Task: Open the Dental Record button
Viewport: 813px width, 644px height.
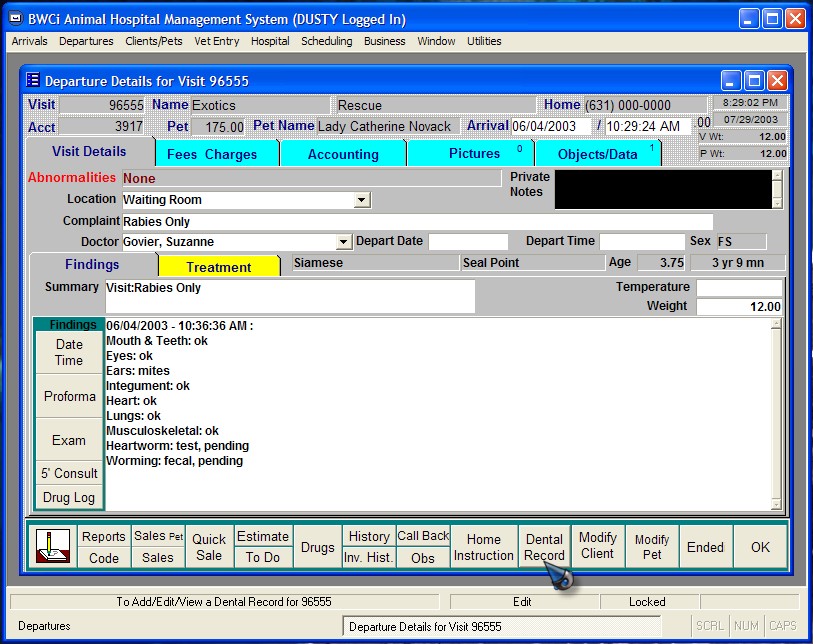Action: tap(544, 547)
